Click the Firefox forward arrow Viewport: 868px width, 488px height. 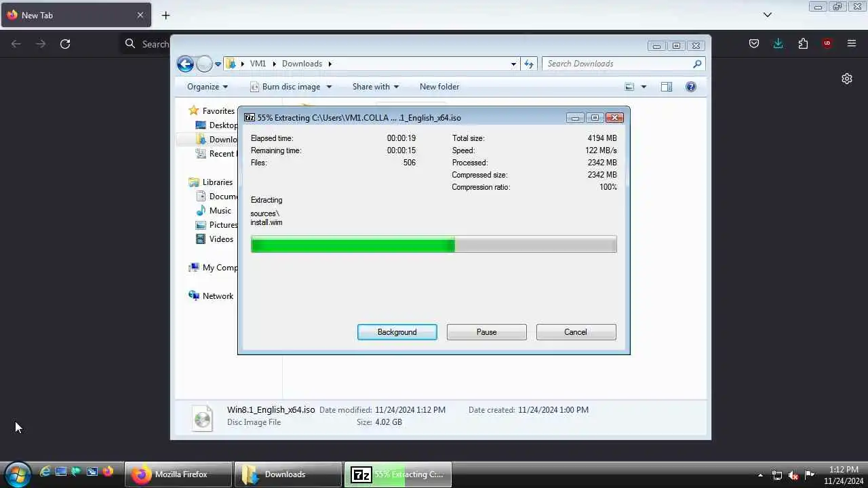tap(41, 43)
